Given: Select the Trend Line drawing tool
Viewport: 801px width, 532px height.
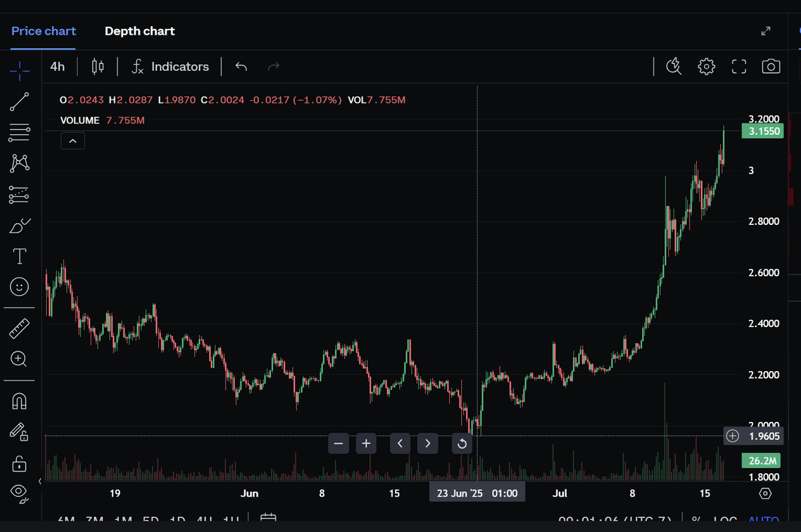Looking at the screenshot, I should pos(19,101).
